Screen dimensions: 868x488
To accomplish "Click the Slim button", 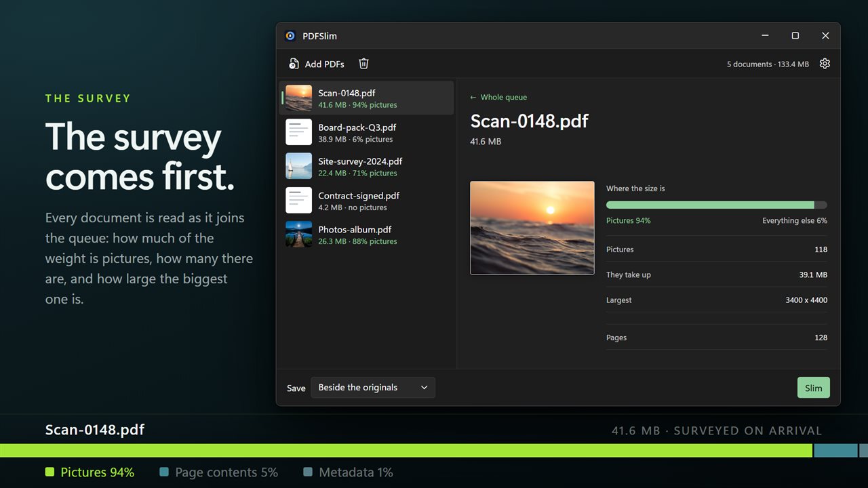I will coord(814,388).
